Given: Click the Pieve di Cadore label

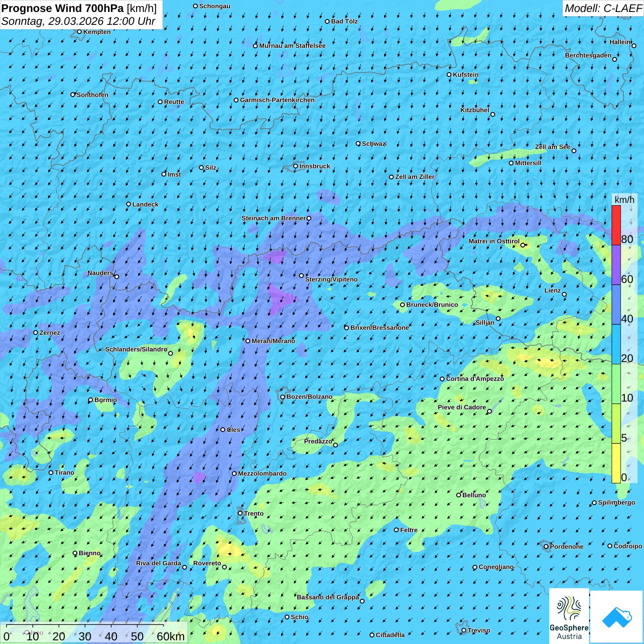Looking at the screenshot, I should tap(462, 407).
